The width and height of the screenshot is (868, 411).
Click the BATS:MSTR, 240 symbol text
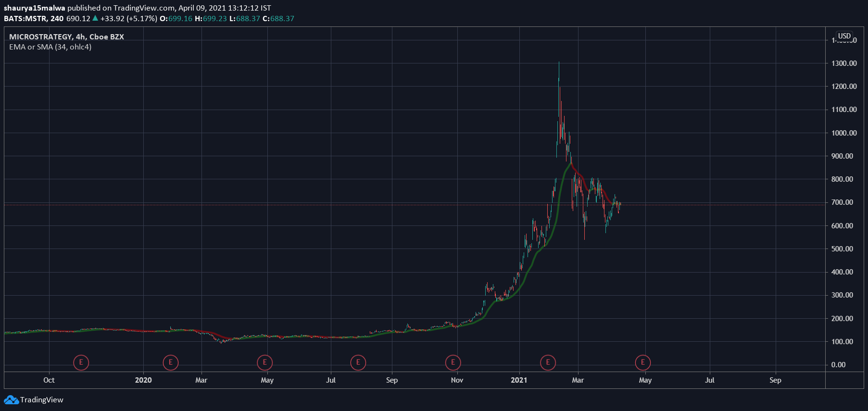34,19
